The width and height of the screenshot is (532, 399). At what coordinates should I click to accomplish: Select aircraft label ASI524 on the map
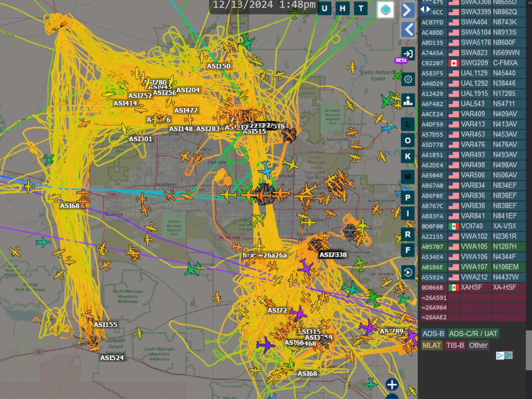coord(112,357)
